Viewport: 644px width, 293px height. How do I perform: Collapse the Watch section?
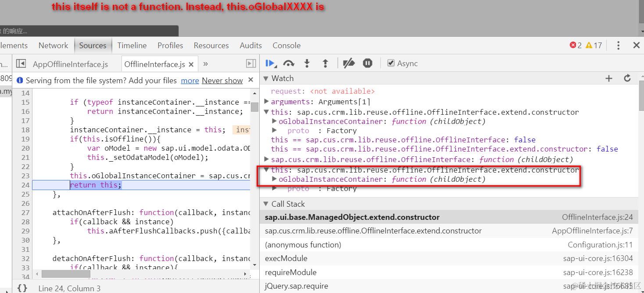265,78
